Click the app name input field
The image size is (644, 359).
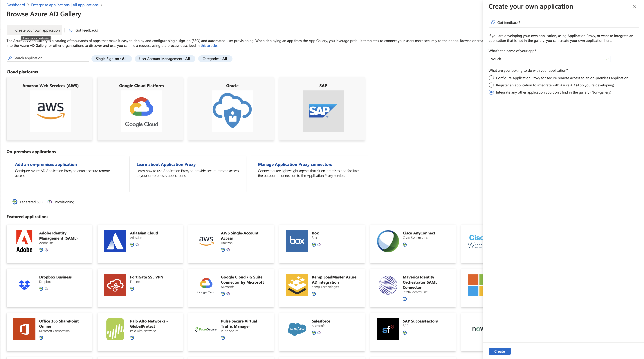(x=547, y=59)
